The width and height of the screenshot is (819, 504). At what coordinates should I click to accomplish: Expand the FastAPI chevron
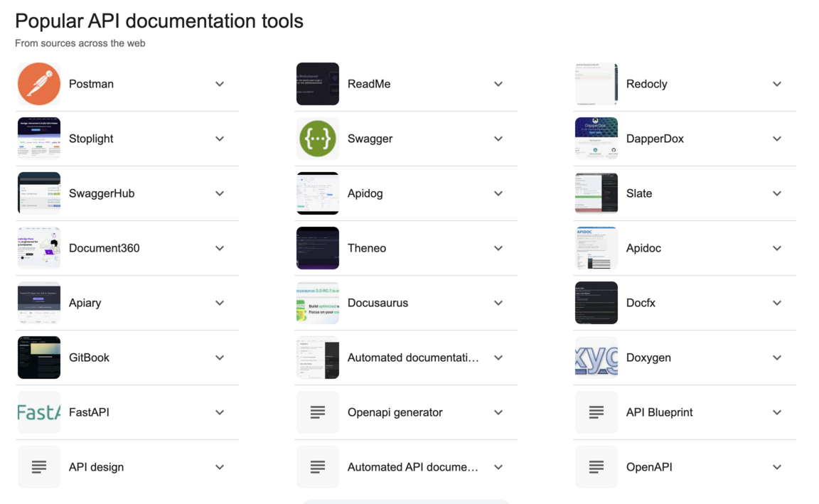pyautogui.click(x=220, y=412)
